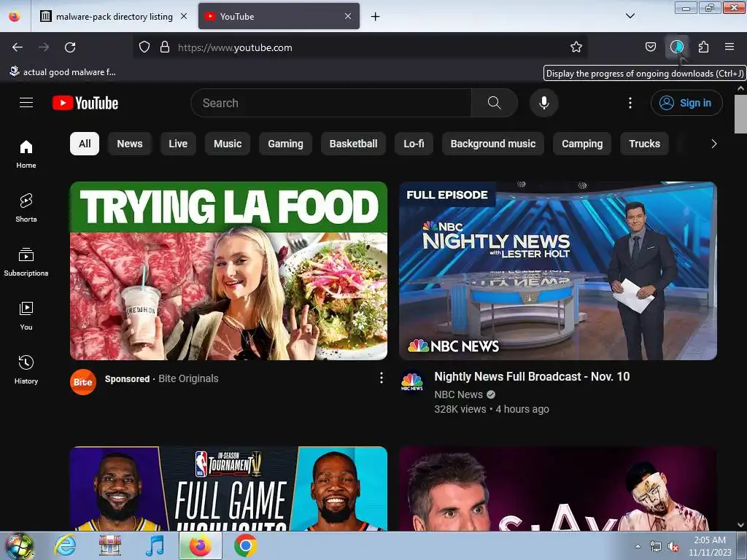This screenshot has width=747, height=560.
Task: Save page to Pocket
Action: [x=650, y=47]
